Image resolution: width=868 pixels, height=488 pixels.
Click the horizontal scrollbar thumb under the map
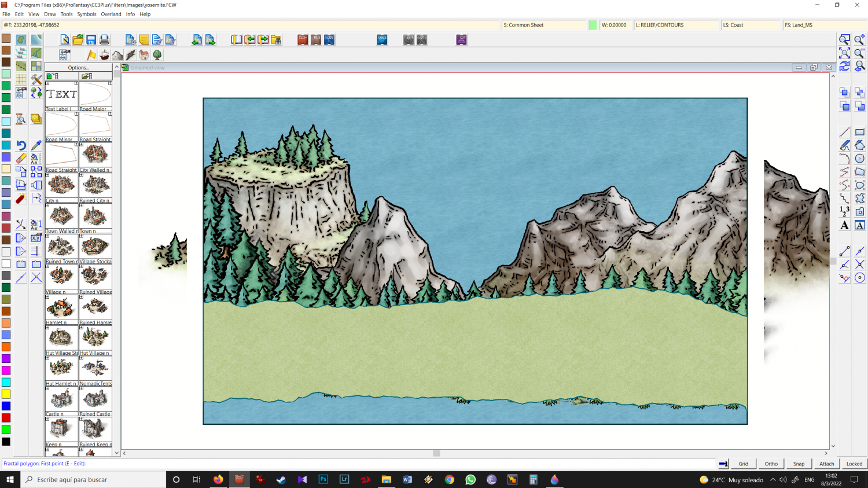pos(436,453)
